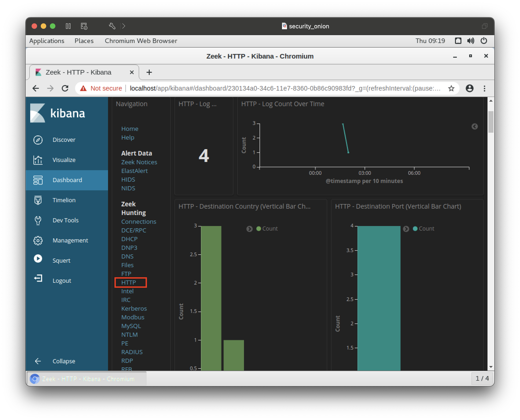Screen dimensions: 520x420
Task: Click the green Count legend swatch
Action: coord(259,229)
